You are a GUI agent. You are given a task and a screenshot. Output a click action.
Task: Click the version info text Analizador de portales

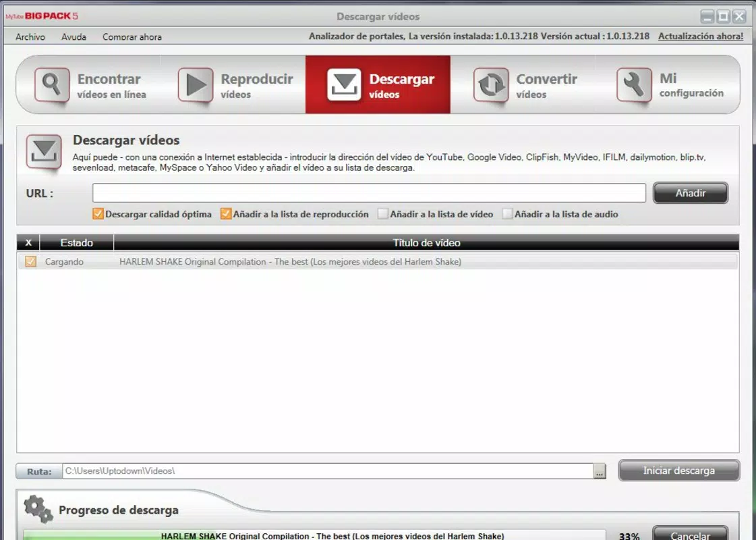[479, 36]
